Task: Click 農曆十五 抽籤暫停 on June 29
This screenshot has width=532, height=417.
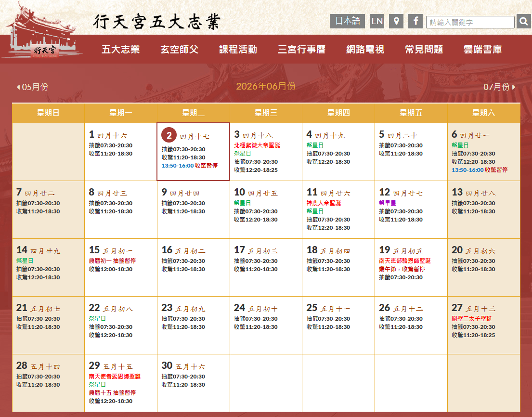Action: 112,392
